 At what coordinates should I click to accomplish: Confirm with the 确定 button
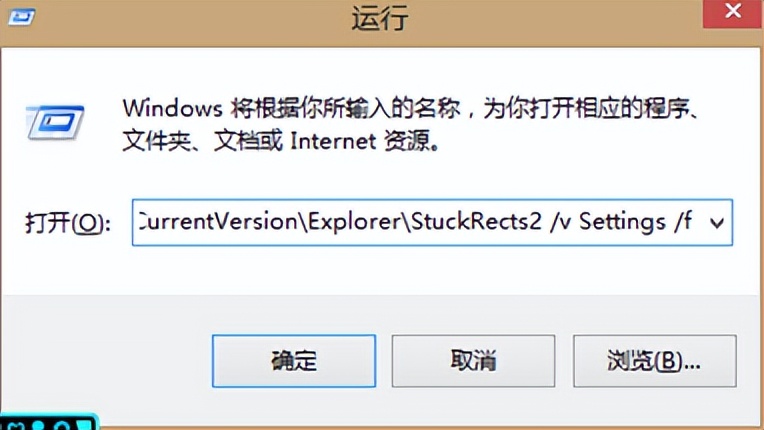(294, 361)
